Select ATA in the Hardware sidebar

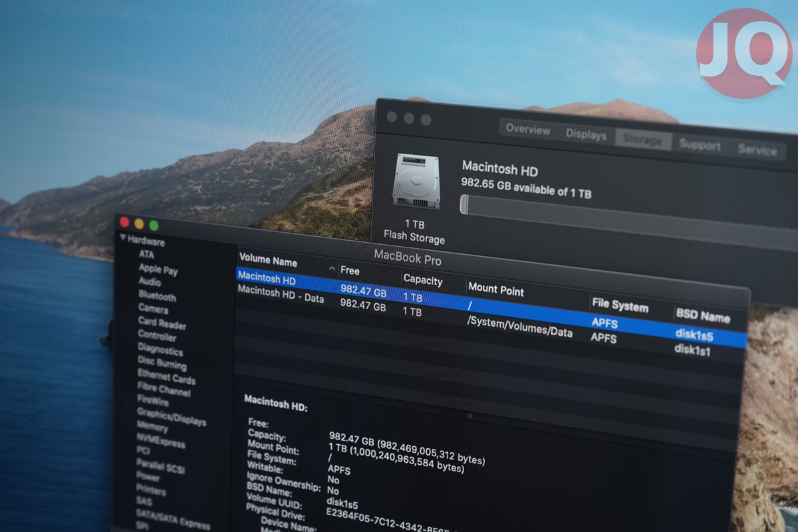coord(146,254)
